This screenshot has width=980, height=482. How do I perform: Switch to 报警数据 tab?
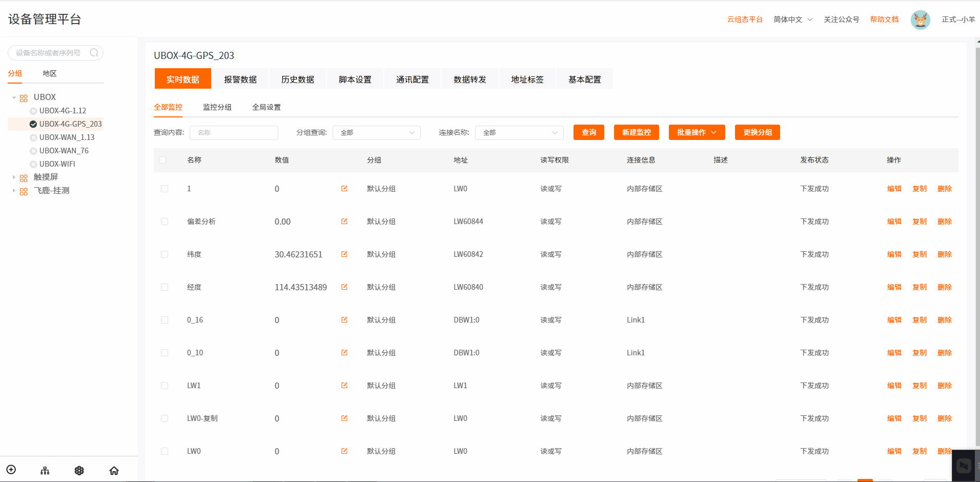[240, 79]
